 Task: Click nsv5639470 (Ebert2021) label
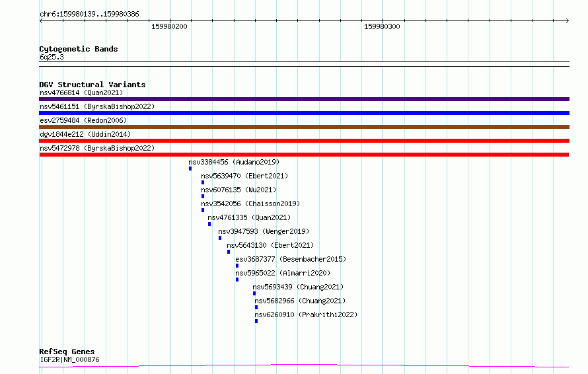[244, 176]
